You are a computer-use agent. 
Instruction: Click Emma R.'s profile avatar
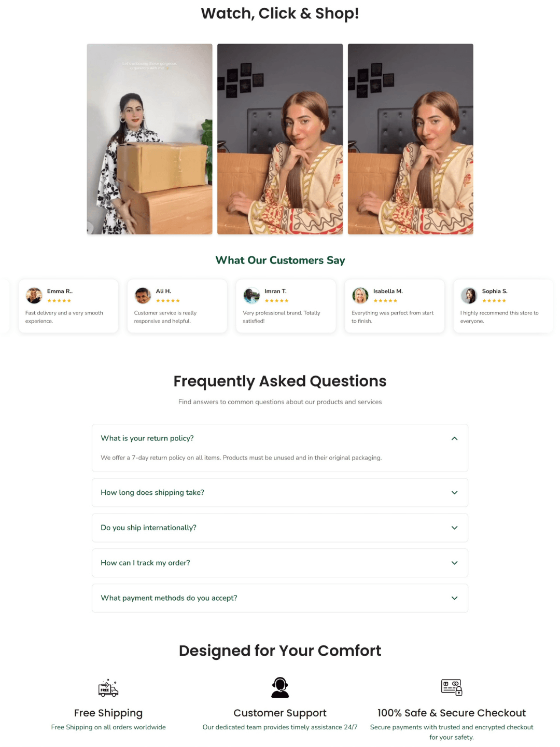pyautogui.click(x=34, y=296)
